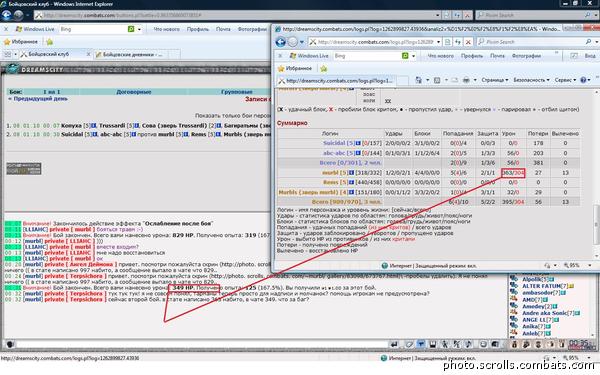
Task: Click the Favorites star labeled Избранное in popup
Action: (x=295, y=68)
